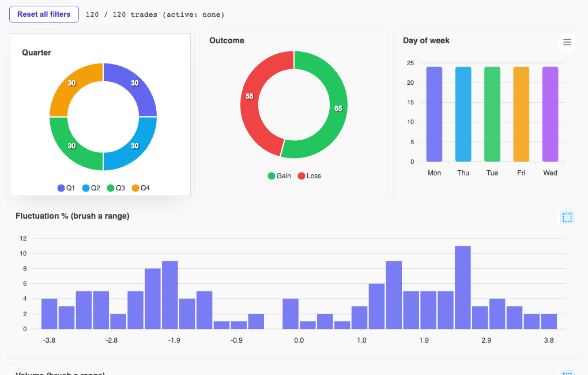This screenshot has width=588, height=375.
Task: Click the Tue bar in Day of week
Action: click(492, 114)
